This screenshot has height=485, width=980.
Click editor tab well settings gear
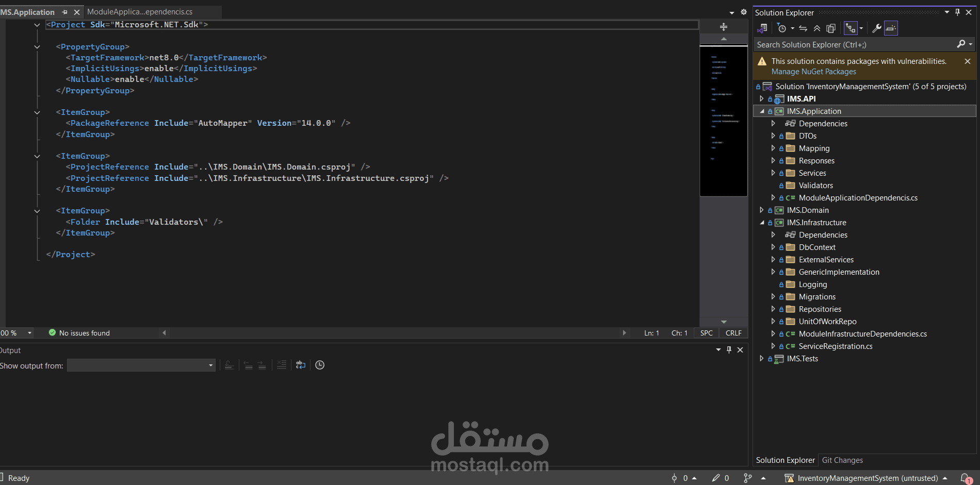(743, 12)
